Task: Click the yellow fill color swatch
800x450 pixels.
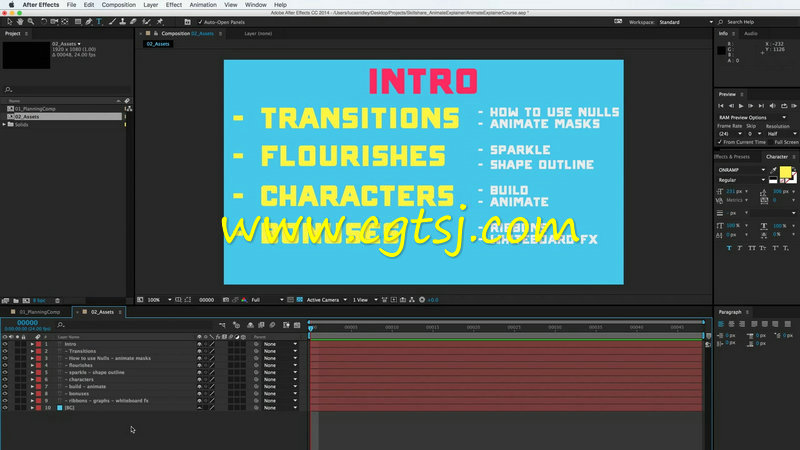Action: pos(785,172)
